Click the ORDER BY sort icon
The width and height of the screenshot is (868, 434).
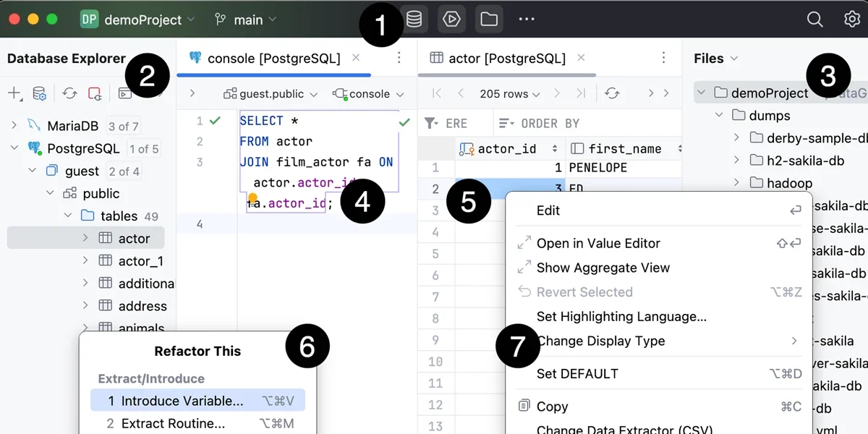click(506, 124)
